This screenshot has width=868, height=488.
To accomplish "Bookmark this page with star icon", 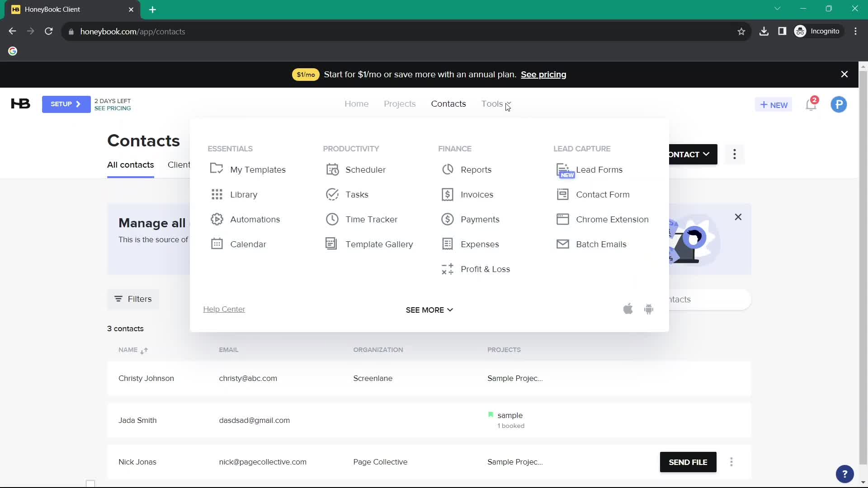I will click(x=741, y=32).
